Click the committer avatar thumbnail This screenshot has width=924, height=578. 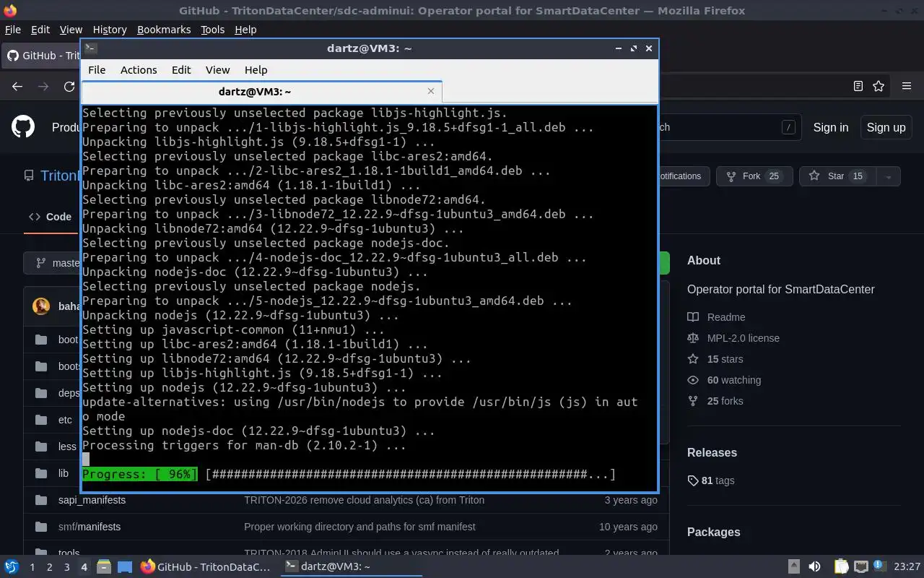(x=40, y=306)
